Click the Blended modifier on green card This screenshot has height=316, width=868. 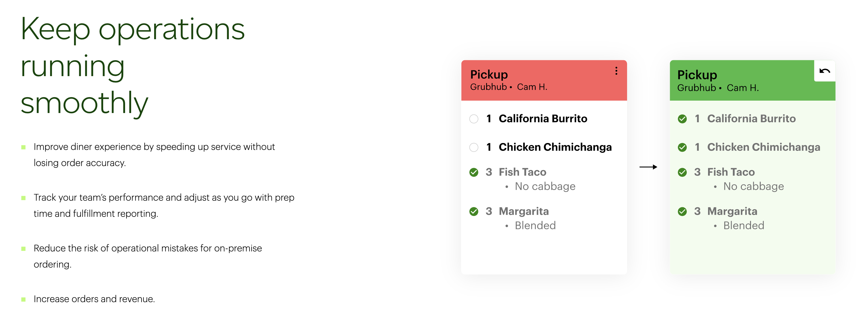click(744, 225)
